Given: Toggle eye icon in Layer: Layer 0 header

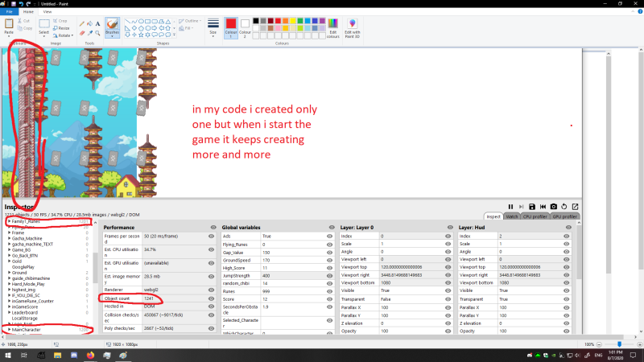Looking at the screenshot, I should click(x=450, y=228).
